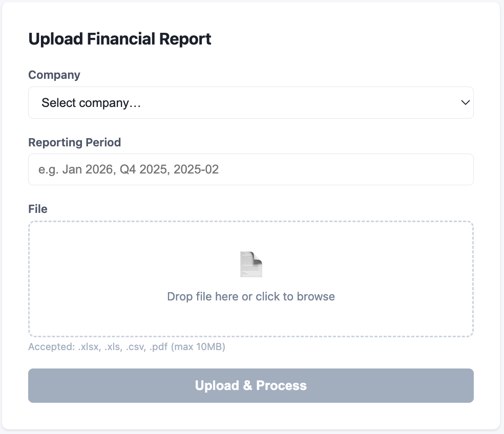The image size is (504, 434).
Task: Click the chevron arrow on the company selector
Action: (x=465, y=102)
